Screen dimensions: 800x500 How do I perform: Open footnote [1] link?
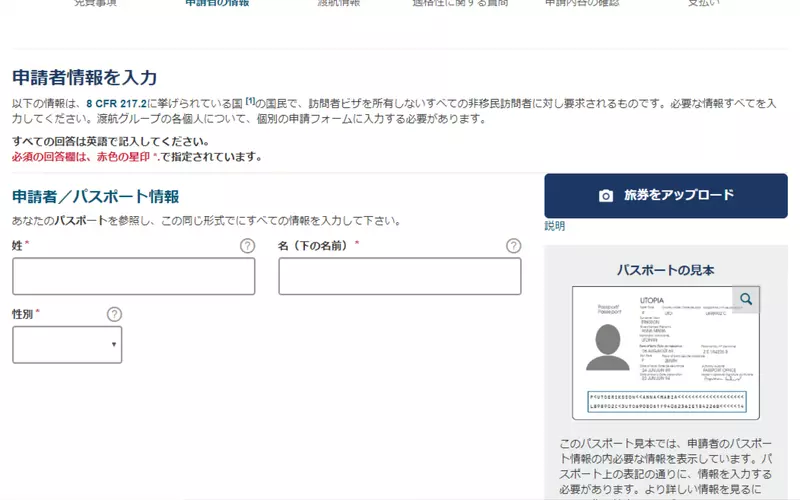(x=250, y=101)
